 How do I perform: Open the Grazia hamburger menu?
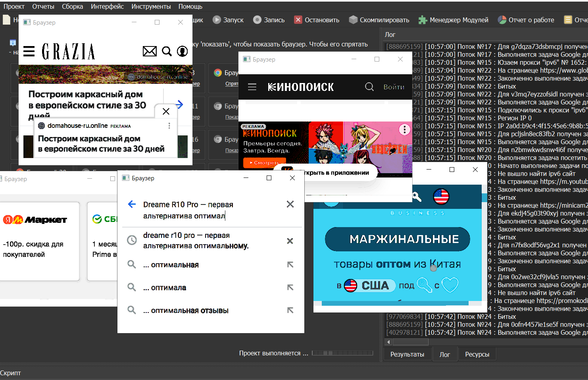tap(29, 51)
